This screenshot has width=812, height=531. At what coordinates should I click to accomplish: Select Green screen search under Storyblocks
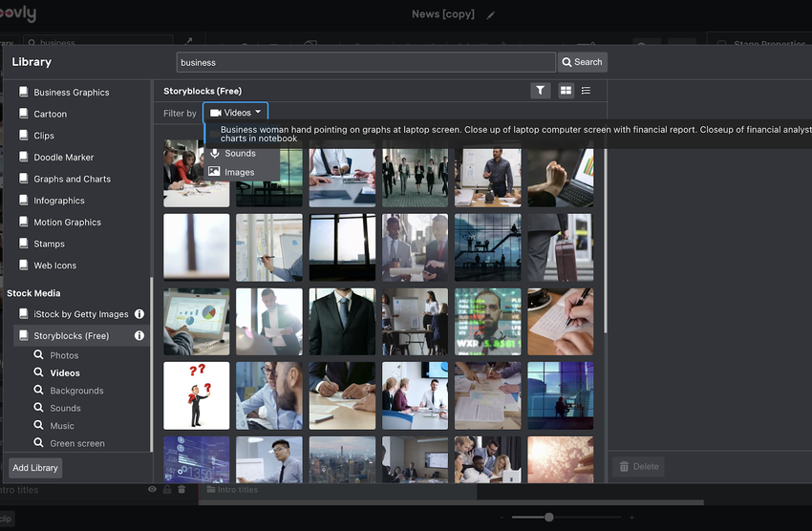pyautogui.click(x=76, y=443)
